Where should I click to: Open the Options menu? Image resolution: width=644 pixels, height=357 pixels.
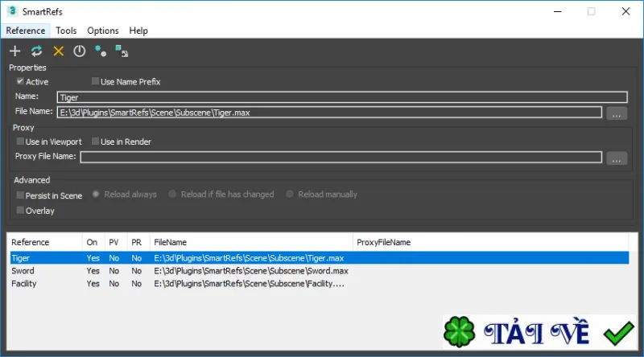point(103,31)
